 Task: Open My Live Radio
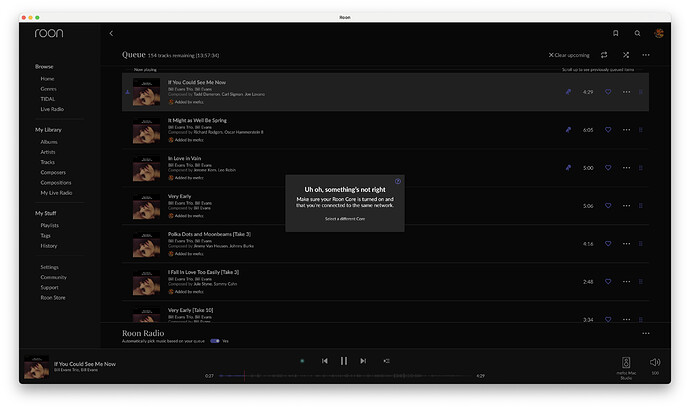[x=56, y=193]
